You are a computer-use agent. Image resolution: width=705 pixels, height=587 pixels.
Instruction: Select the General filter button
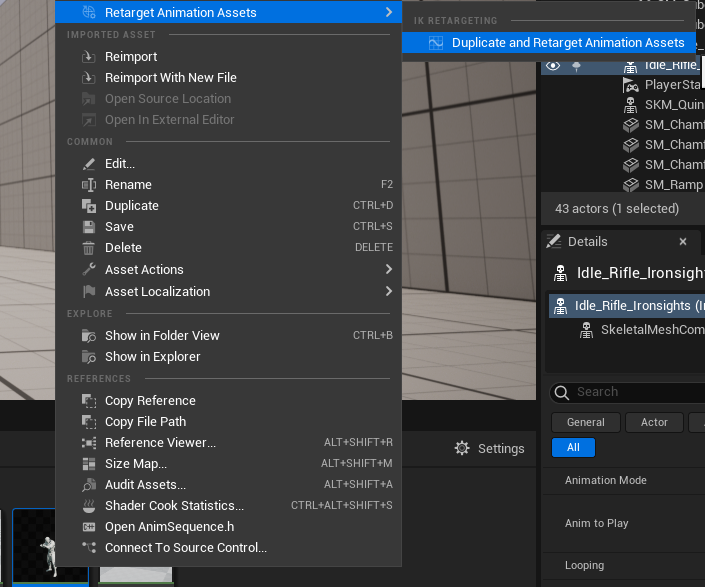(585, 422)
